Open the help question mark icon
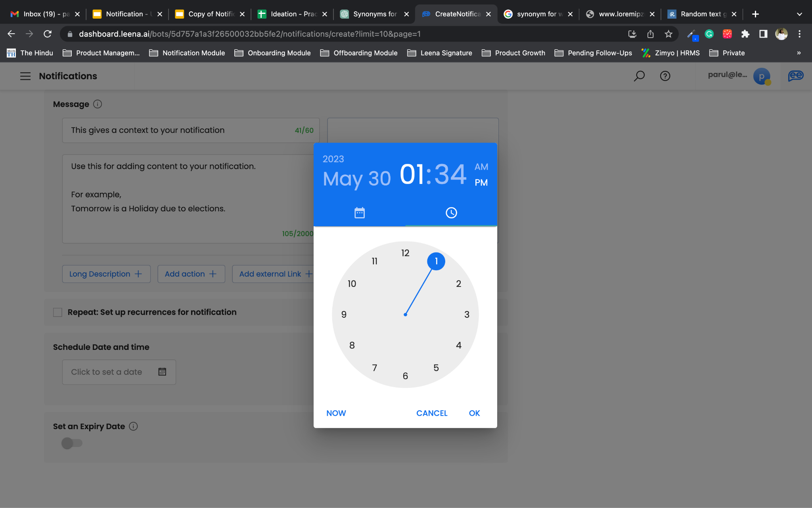Screen dimensions: 812x508 point(665,76)
